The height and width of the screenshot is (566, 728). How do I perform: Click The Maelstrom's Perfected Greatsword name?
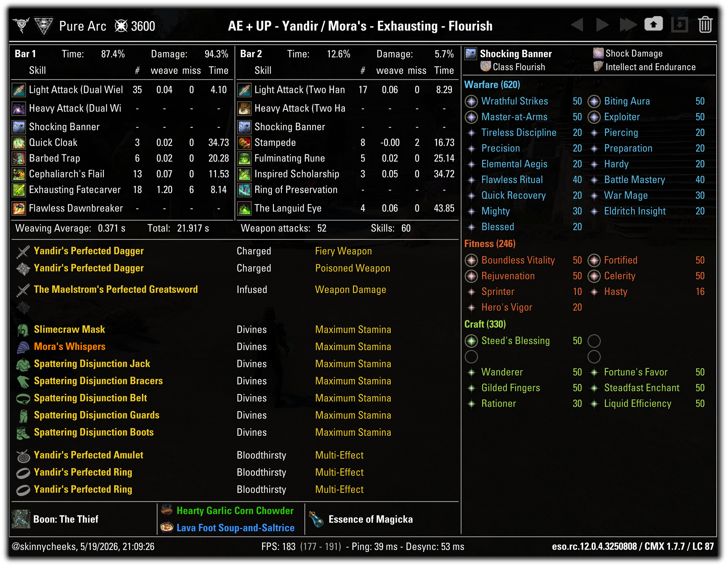pos(116,290)
